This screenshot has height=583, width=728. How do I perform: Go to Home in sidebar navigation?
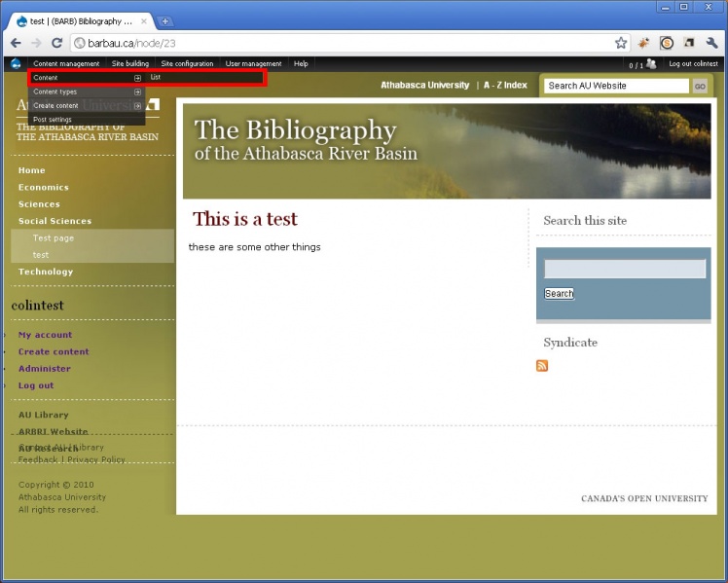click(31, 170)
